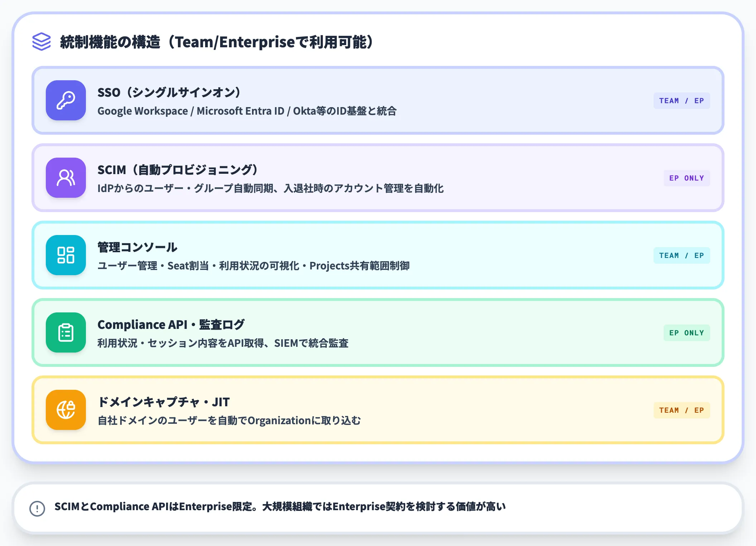Click the users icon for SCIM
This screenshot has width=756, height=546.
click(66, 178)
